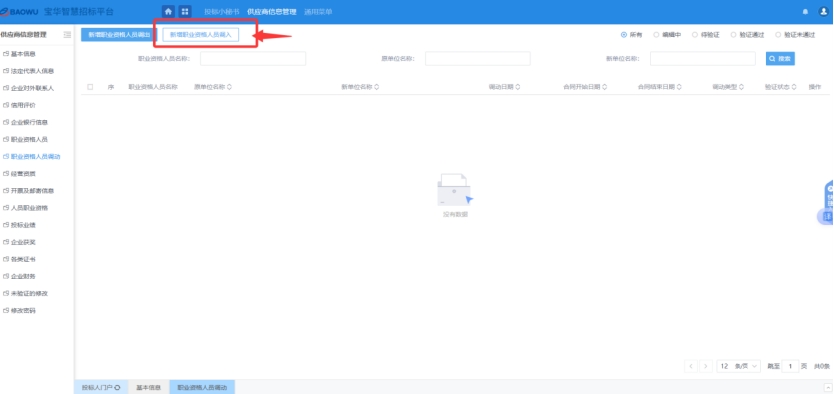Open the grid apps icon in header
Image resolution: width=834 pixels, height=394 pixels.
pos(185,12)
